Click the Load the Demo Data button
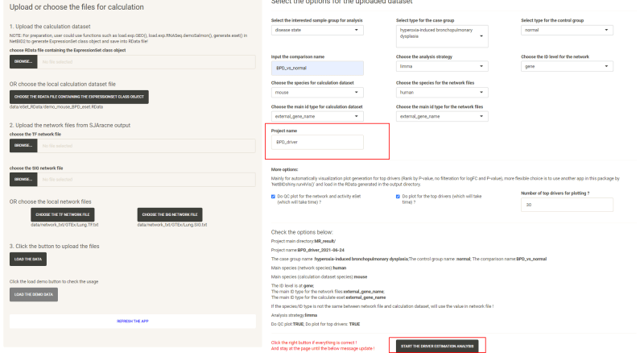The width and height of the screenshot is (644, 353). pyautogui.click(x=34, y=295)
